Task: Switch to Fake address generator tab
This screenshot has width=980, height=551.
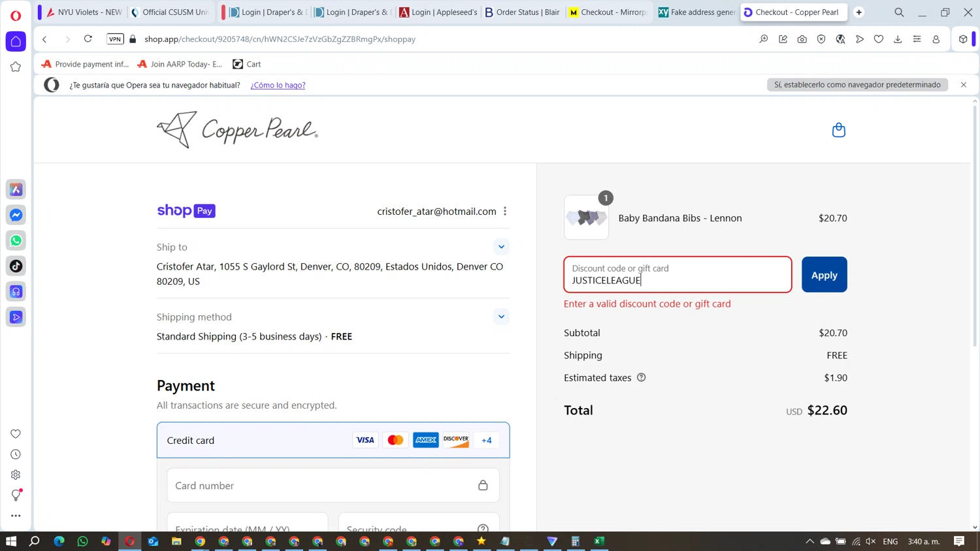Action: point(696,12)
